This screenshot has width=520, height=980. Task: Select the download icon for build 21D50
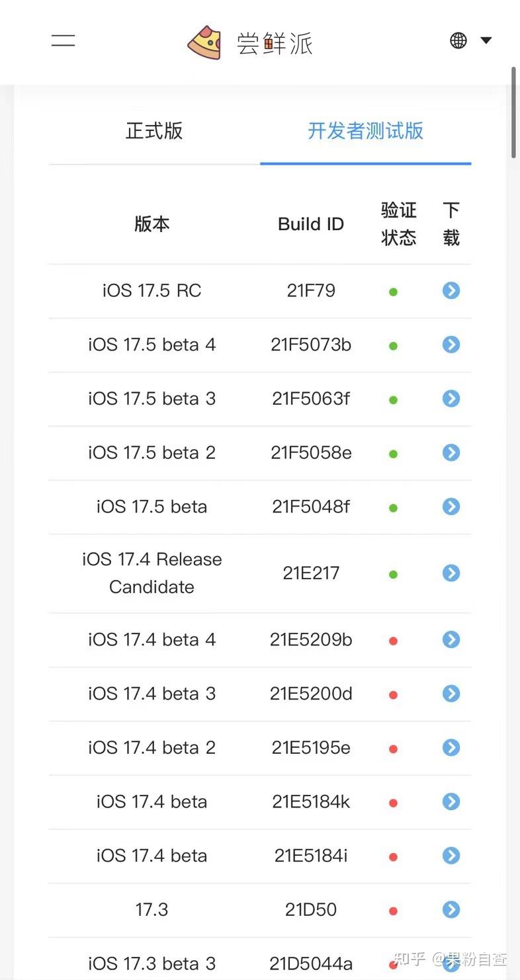(451, 910)
